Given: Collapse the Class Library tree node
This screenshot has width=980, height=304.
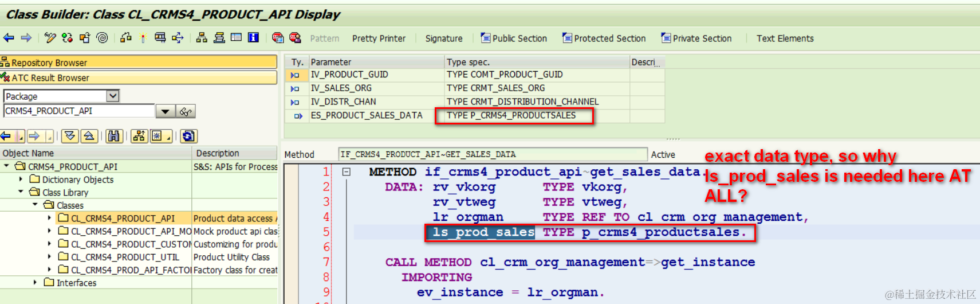Looking at the screenshot, I should pyautogui.click(x=21, y=192).
